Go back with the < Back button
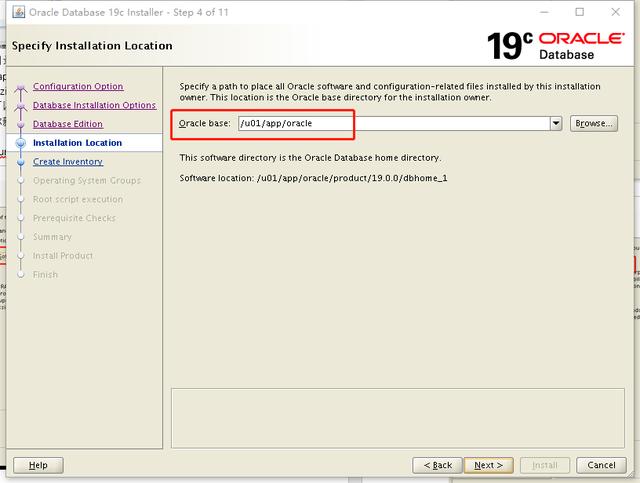640x483 pixels. coord(438,465)
